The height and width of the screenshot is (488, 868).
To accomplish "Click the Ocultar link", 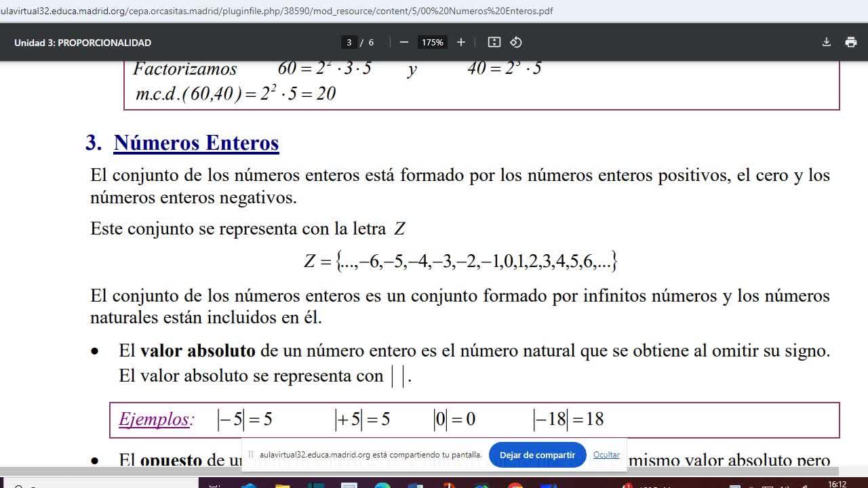I will click(606, 455).
